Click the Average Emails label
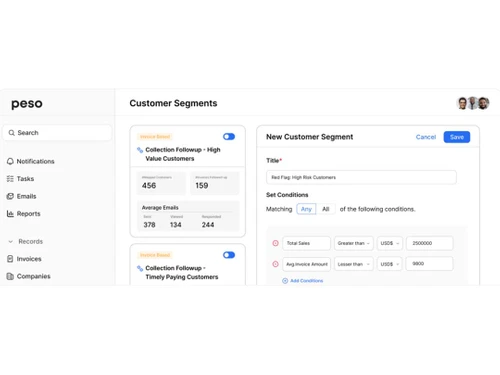 pos(160,208)
